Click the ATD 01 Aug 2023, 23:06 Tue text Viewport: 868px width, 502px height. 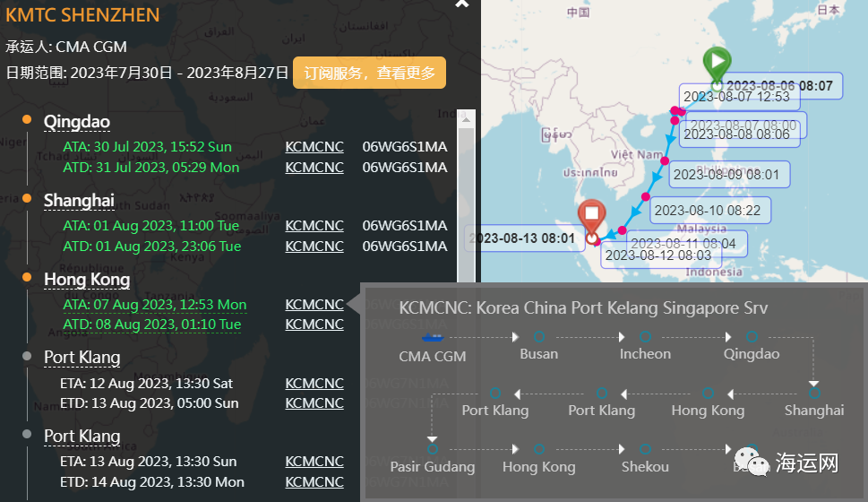point(152,246)
